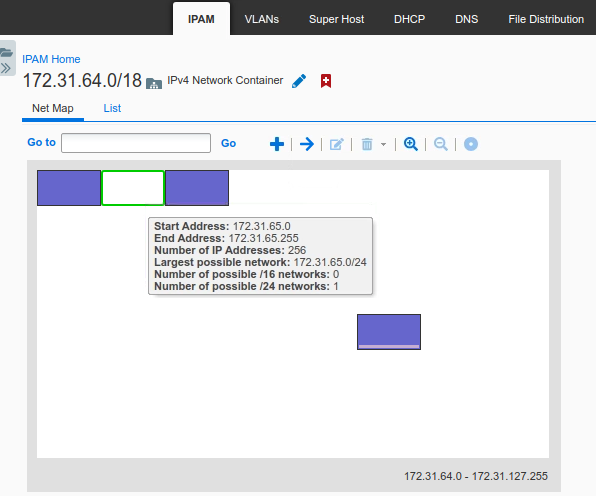Screen dimensions: 596x496
Task: Select the first purple network block
Action: pyautogui.click(x=69, y=188)
